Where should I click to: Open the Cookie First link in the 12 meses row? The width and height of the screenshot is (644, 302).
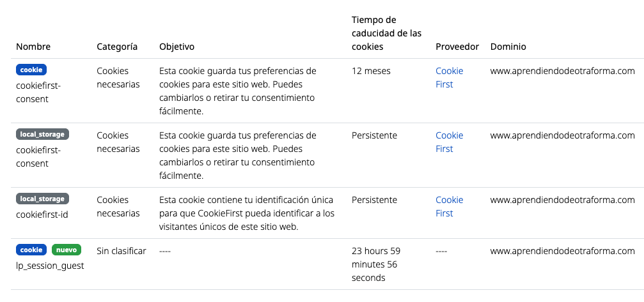click(449, 77)
